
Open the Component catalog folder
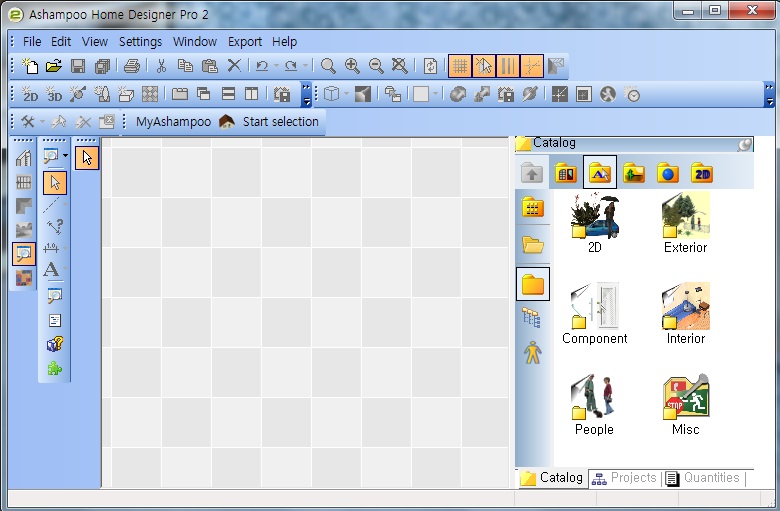[x=594, y=314]
